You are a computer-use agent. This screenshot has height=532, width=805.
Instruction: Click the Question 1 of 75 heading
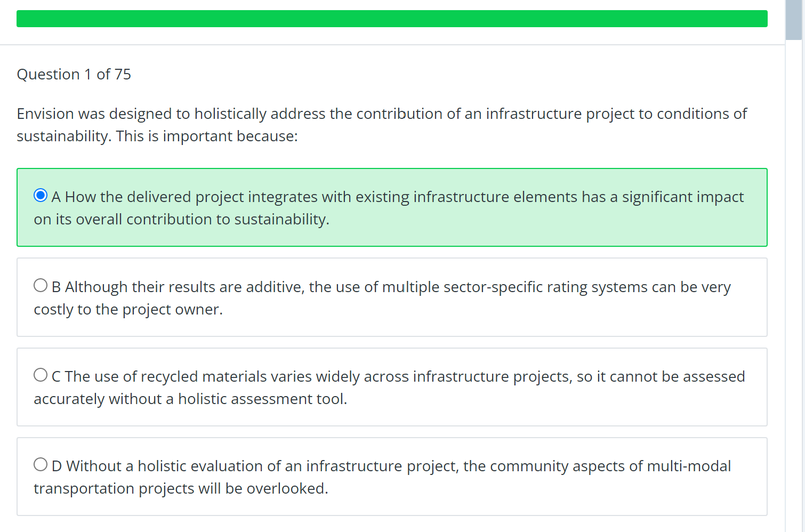point(74,74)
